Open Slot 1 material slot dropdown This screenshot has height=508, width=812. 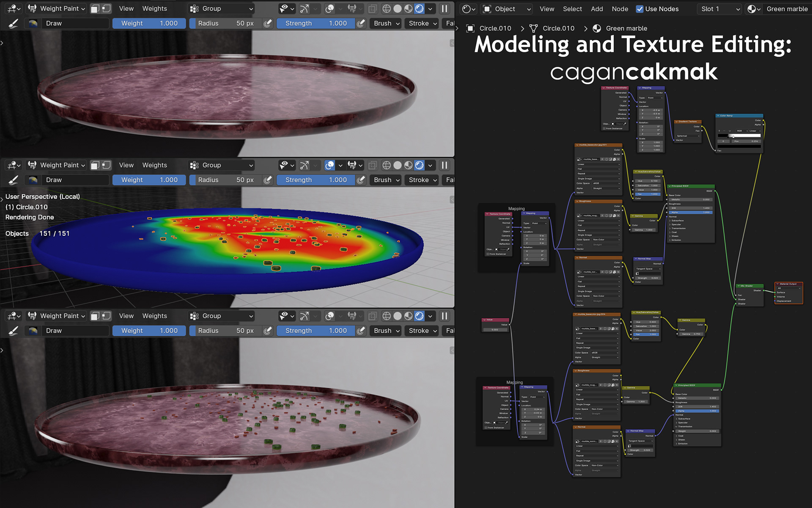719,9
